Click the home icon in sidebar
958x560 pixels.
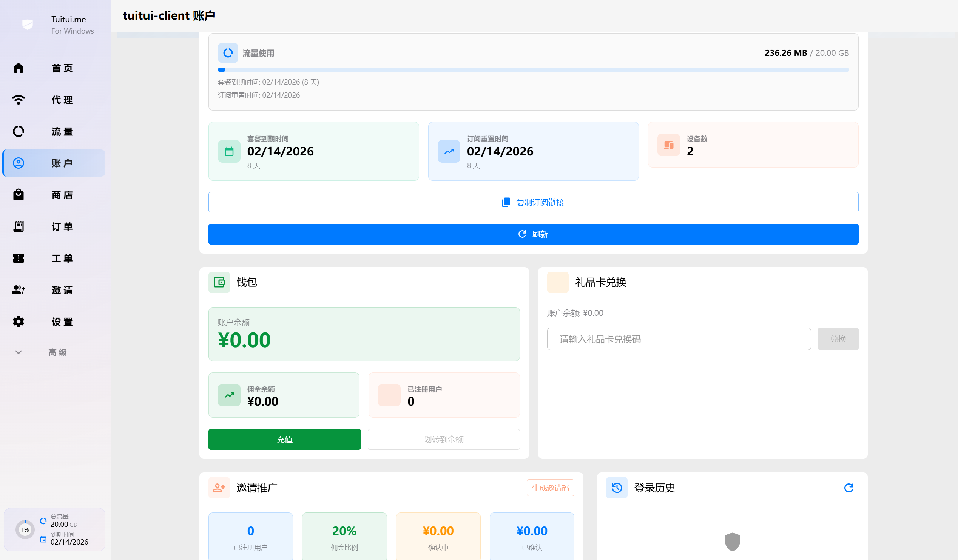click(18, 68)
